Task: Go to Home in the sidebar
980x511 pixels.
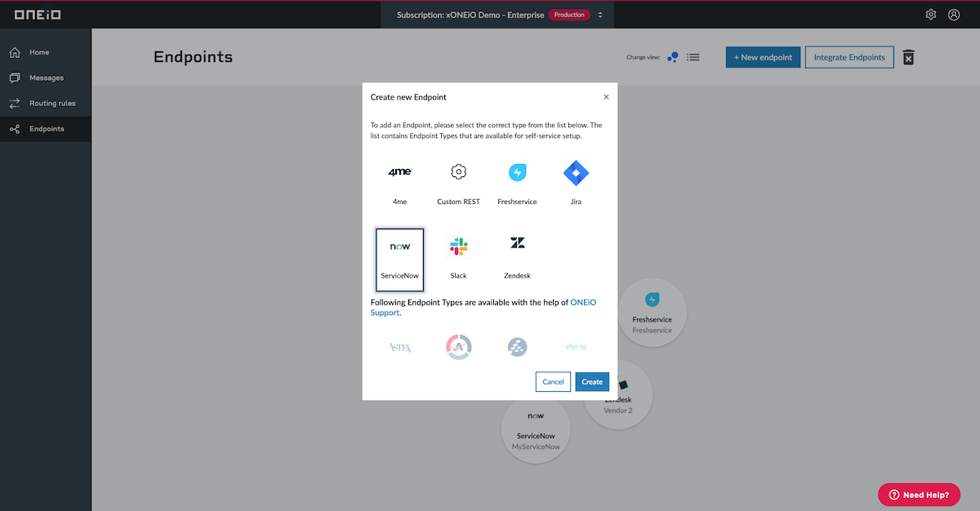Action: 46,52
